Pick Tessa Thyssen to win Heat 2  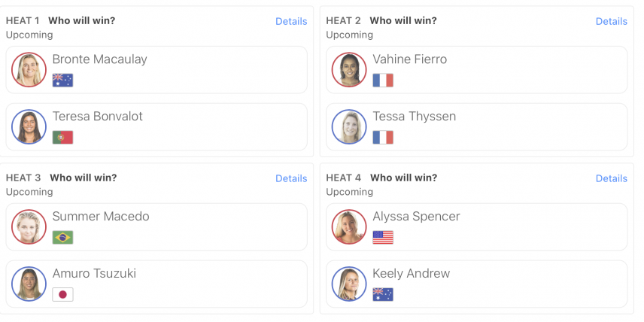tap(477, 127)
